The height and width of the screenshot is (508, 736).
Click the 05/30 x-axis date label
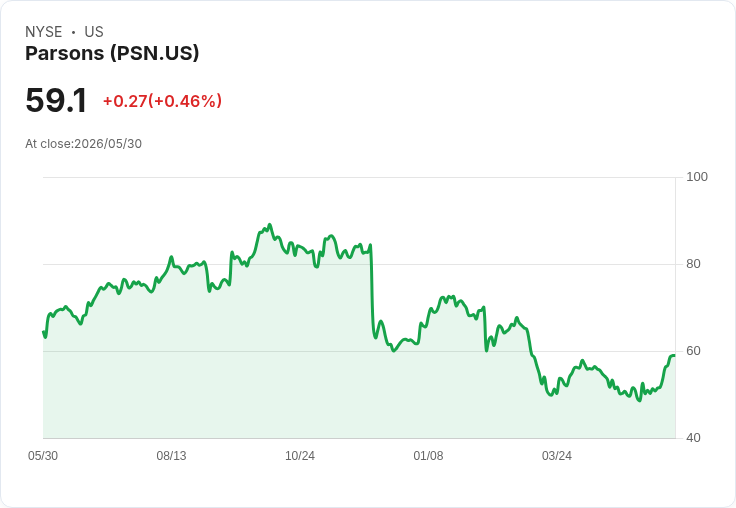[43, 455]
